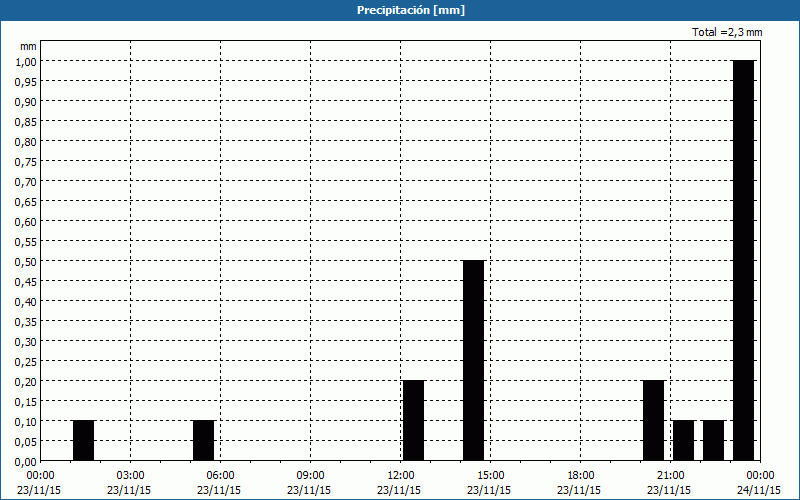Pick the 0,75 y-axis label
This screenshot has width=800, height=500.
point(26,161)
